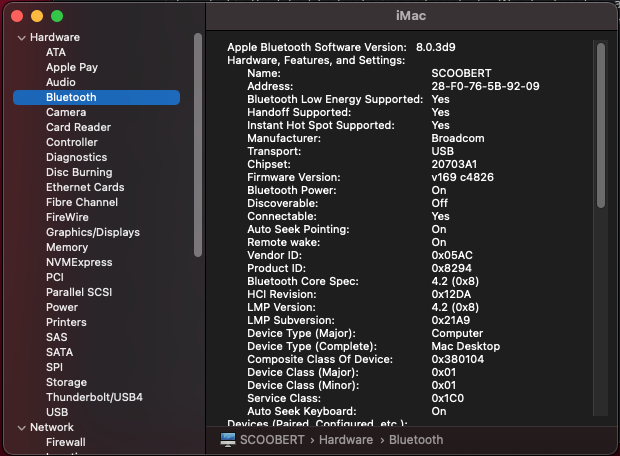Collapse the Network section chevron
Viewport: 620px width, 456px height.
click(x=21, y=427)
